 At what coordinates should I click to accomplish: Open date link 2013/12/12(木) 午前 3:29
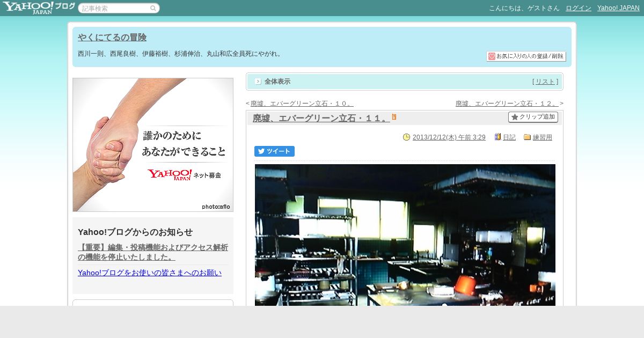(449, 137)
